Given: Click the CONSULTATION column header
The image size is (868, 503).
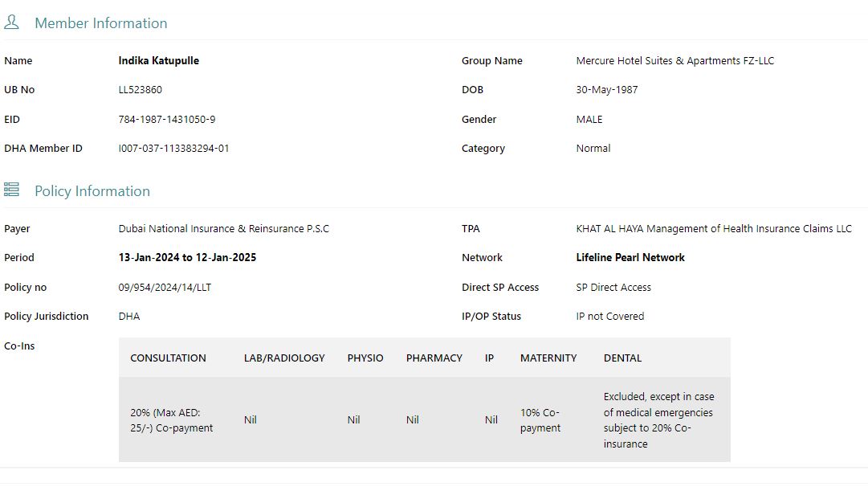Looking at the screenshot, I should coord(168,358).
